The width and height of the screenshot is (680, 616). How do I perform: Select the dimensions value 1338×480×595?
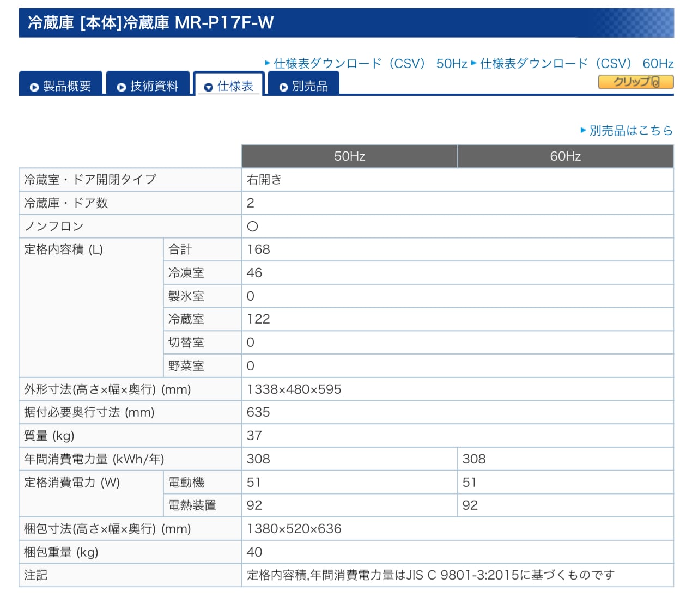(294, 389)
